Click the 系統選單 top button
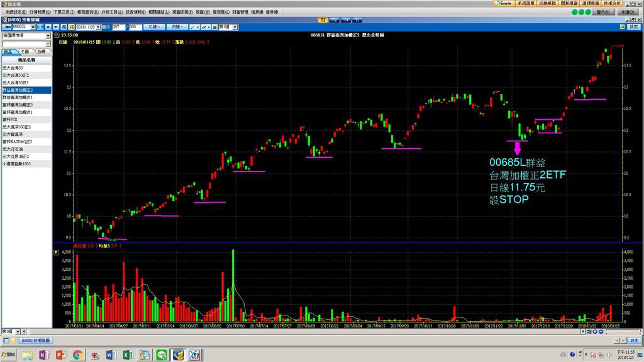 [x=526, y=3]
